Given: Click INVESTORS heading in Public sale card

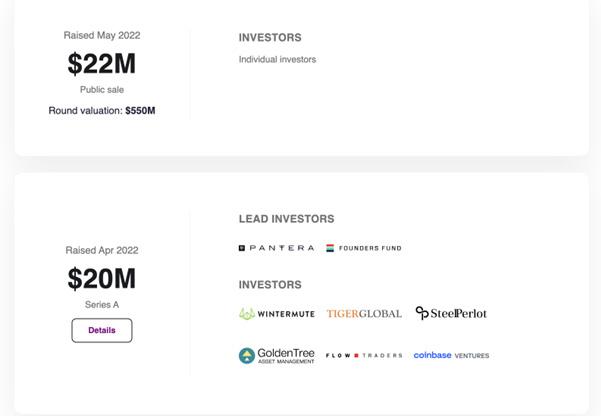Looking at the screenshot, I should (269, 38).
